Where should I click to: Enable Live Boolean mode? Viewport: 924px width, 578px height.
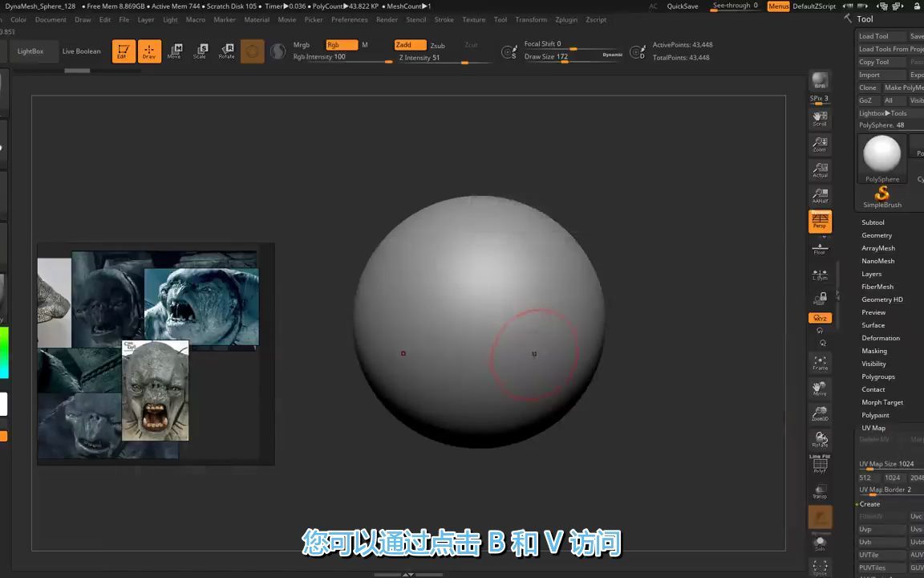[x=81, y=51]
